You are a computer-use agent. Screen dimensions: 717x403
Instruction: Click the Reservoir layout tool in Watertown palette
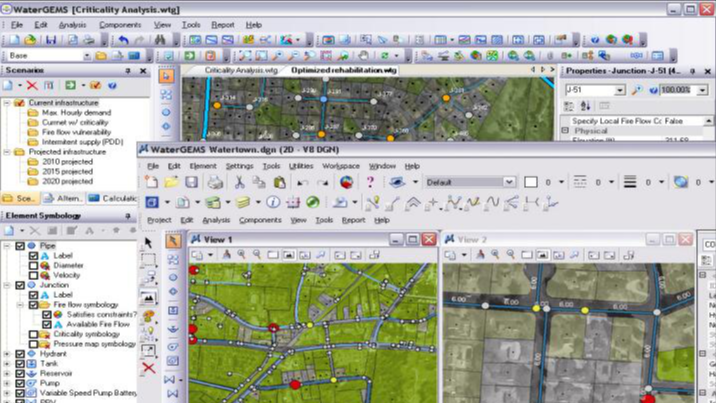[x=173, y=328]
